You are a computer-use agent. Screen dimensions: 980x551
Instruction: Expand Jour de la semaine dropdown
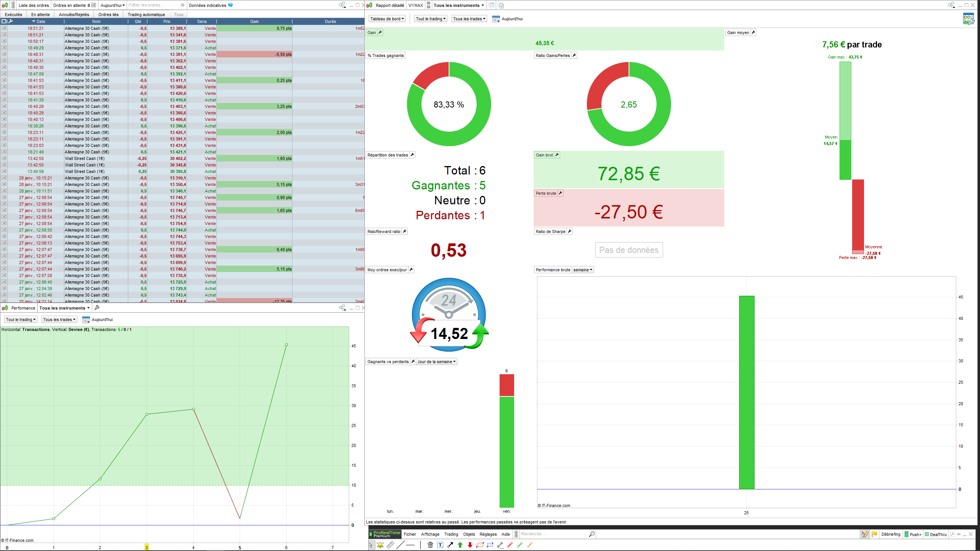(x=436, y=362)
